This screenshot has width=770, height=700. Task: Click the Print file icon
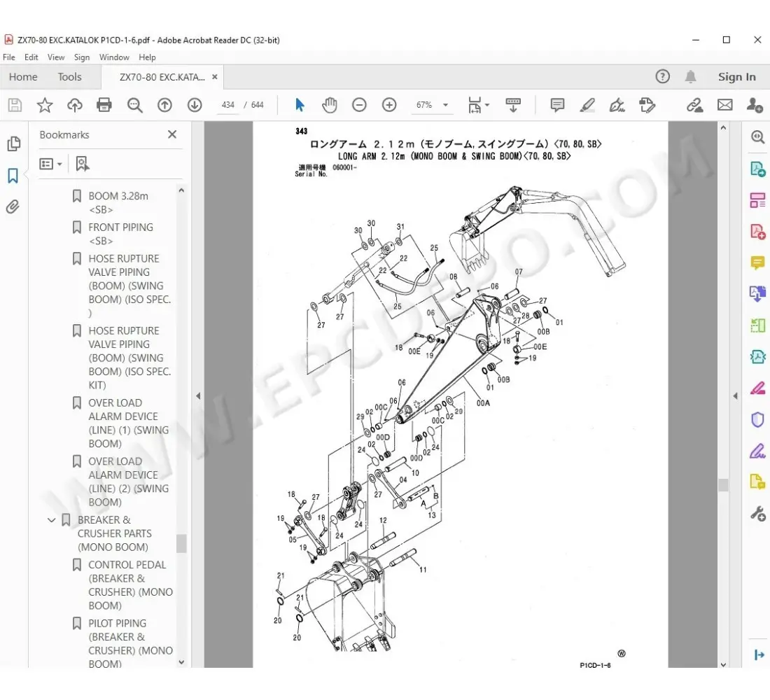(104, 105)
